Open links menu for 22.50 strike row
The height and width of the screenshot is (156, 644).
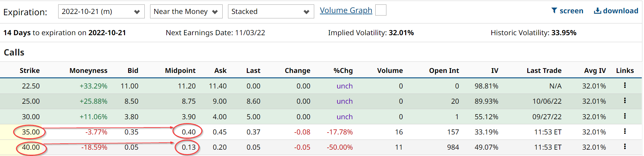click(x=625, y=85)
